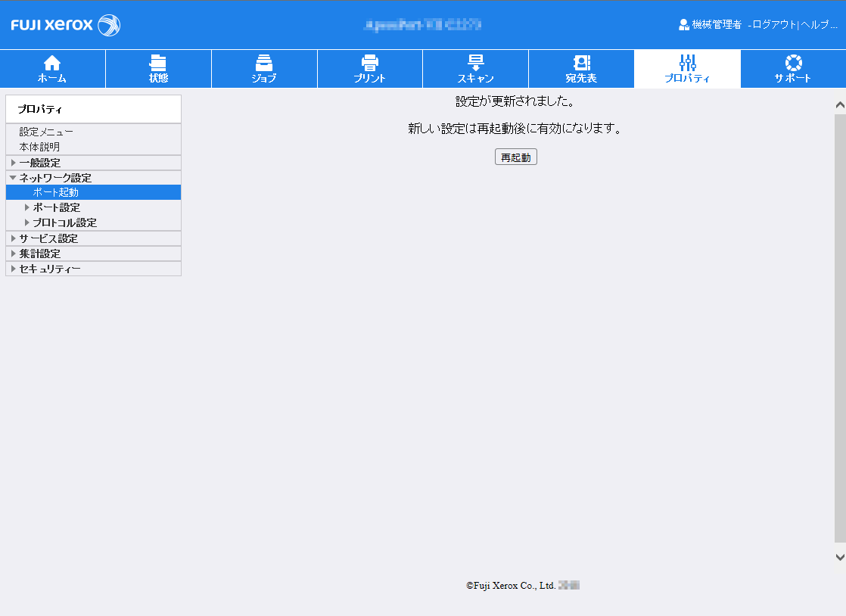This screenshot has width=846, height=616.
Task: Select the Properties (プロパティ) sliders icon
Action: tap(687, 64)
